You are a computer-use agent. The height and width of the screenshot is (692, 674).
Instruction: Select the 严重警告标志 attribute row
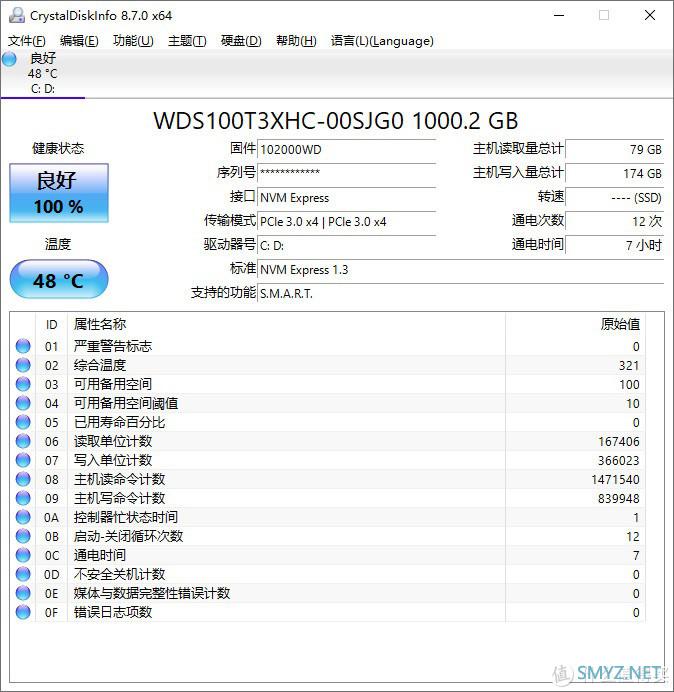tap(328, 346)
